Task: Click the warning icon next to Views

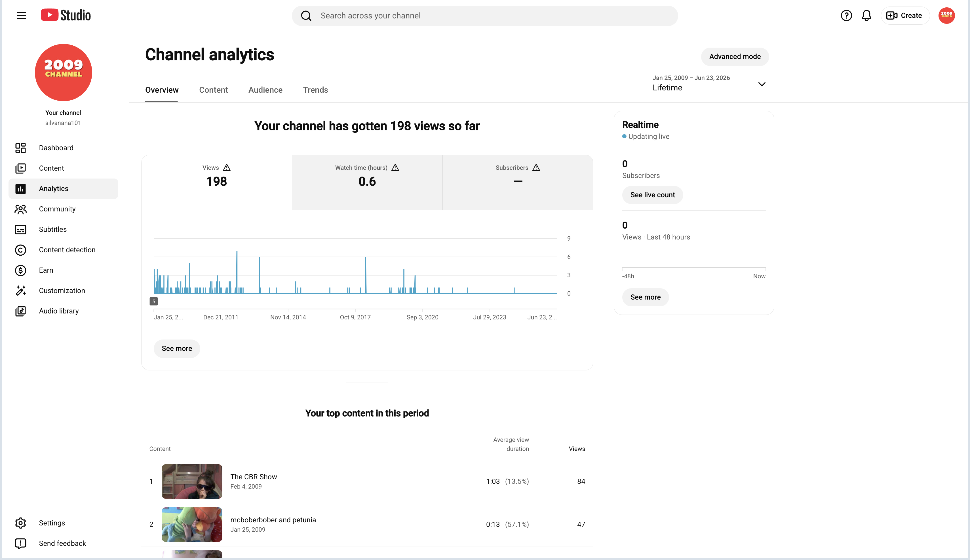Action: click(227, 167)
